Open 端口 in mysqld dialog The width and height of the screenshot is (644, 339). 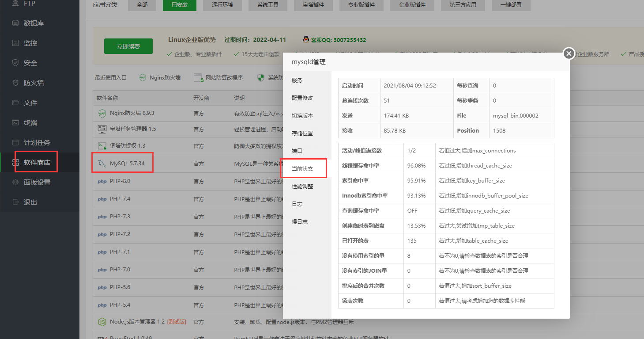[307, 151]
